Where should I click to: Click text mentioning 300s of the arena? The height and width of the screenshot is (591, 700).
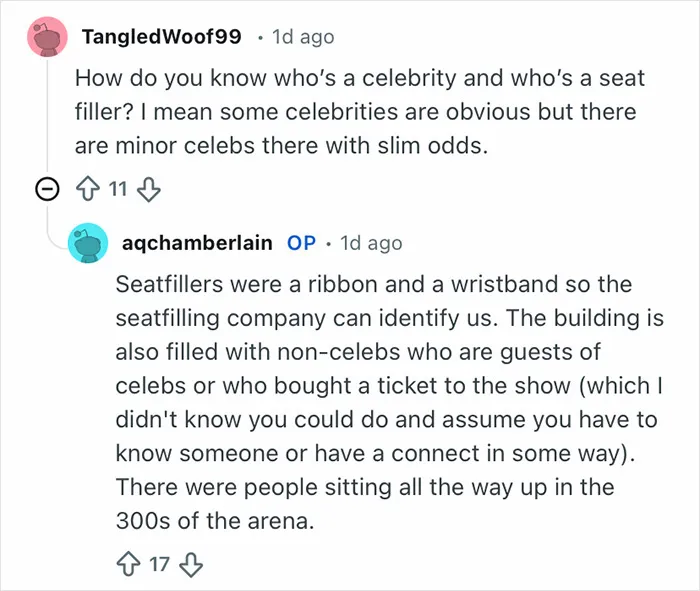click(215, 520)
